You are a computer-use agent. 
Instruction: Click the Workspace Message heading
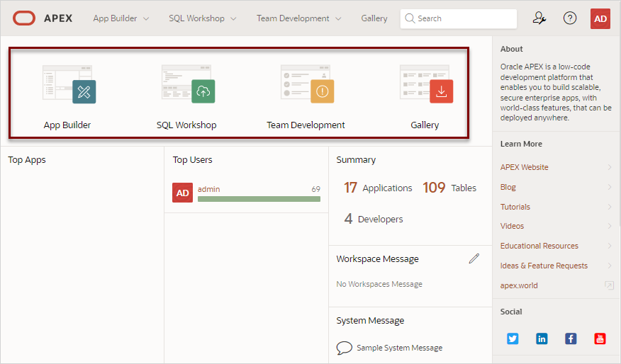[x=377, y=258]
